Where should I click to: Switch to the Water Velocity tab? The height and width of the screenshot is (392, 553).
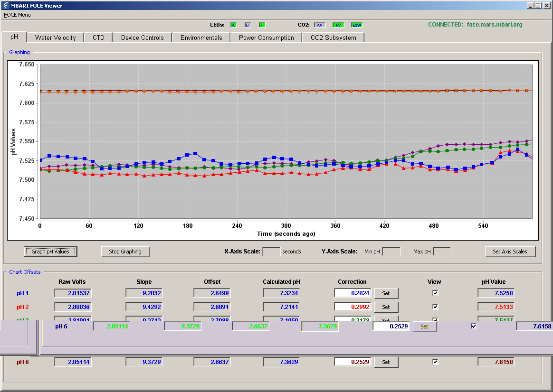pyautogui.click(x=56, y=37)
